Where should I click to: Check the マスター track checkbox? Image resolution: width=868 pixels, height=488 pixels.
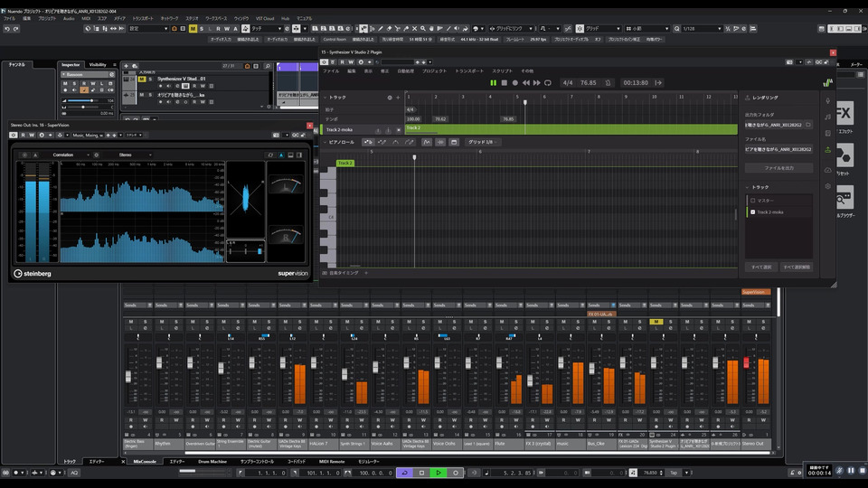(x=752, y=200)
